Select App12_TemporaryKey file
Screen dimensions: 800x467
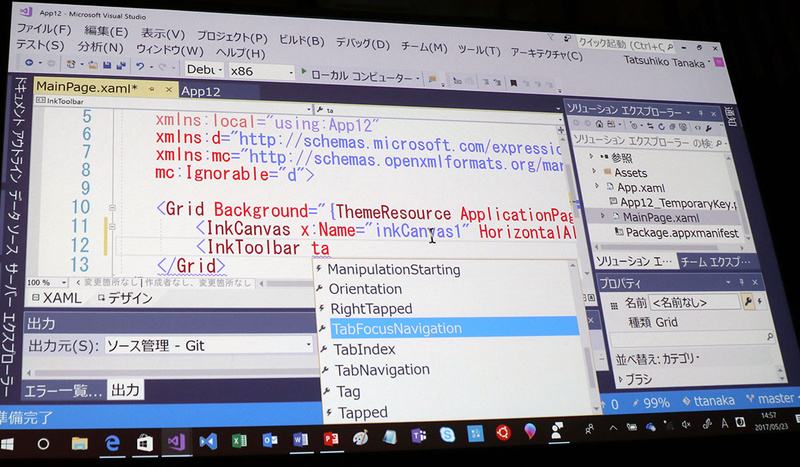tap(678, 203)
